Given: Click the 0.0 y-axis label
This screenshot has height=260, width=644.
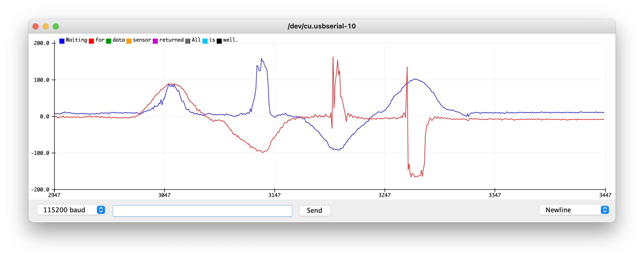Looking at the screenshot, I should point(45,117).
